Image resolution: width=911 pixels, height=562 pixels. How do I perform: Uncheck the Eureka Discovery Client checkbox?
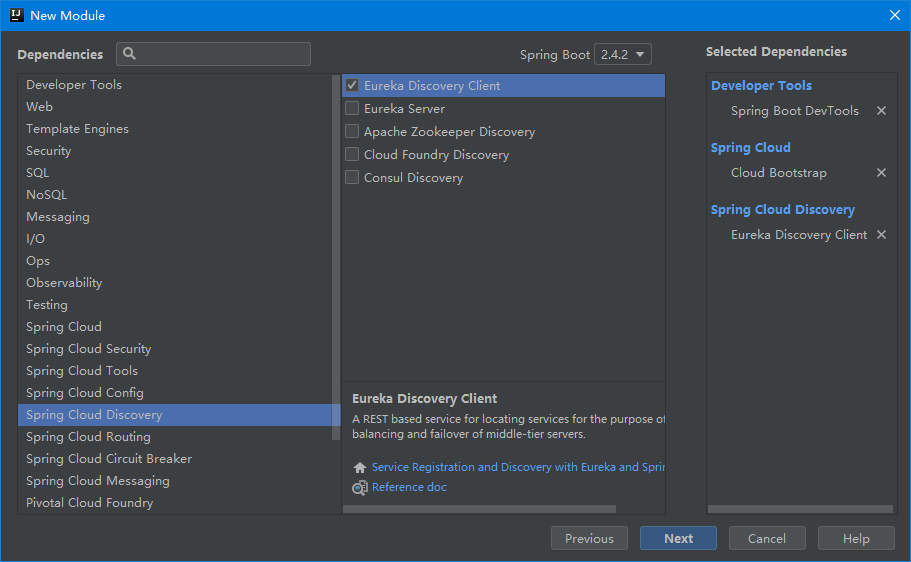352,85
